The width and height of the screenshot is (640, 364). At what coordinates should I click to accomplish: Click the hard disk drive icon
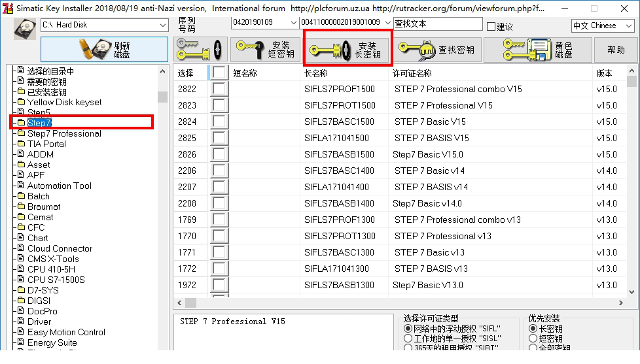pos(25,29)
